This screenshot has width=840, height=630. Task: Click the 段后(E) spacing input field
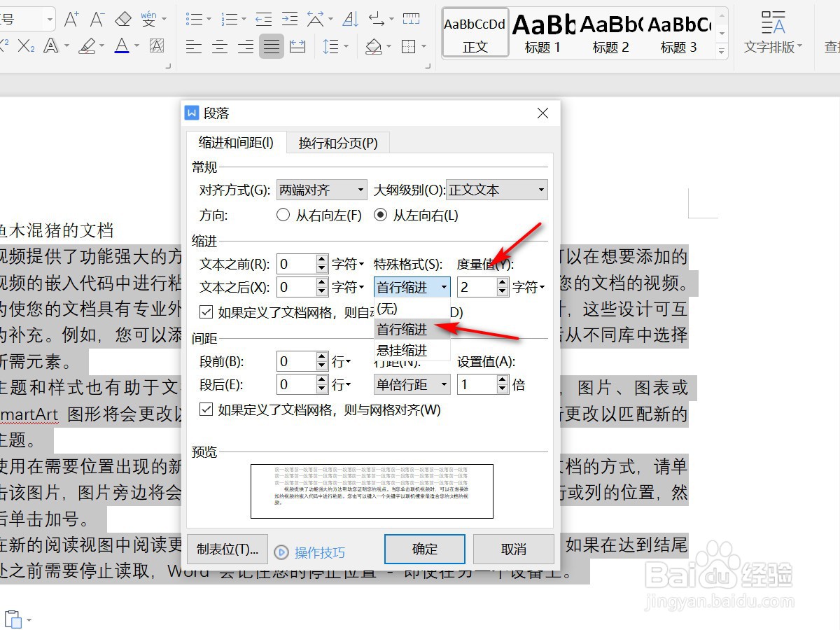pos(296,384)
